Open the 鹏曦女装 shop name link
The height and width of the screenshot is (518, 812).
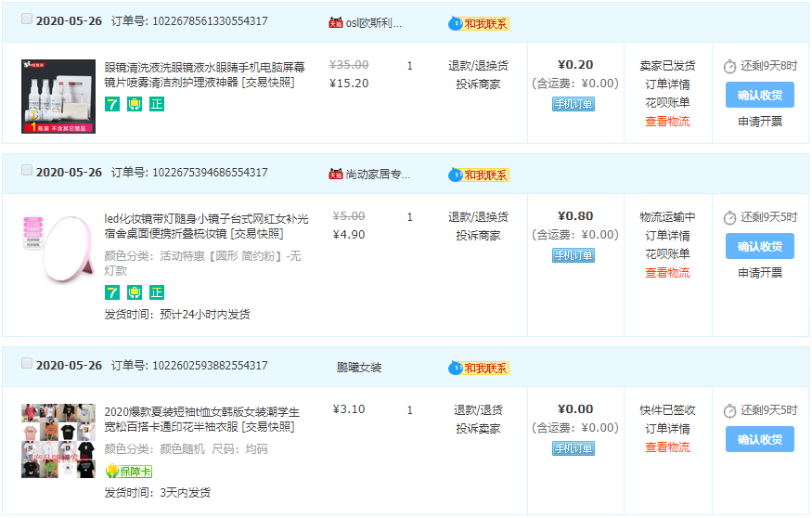358,368
